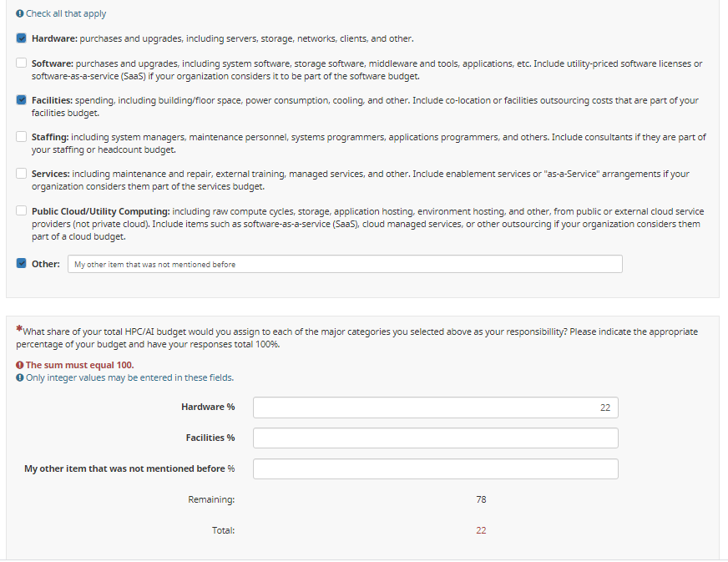Focus the Hardware % input showing 22

pyautogui.click(x=435, y=408)
